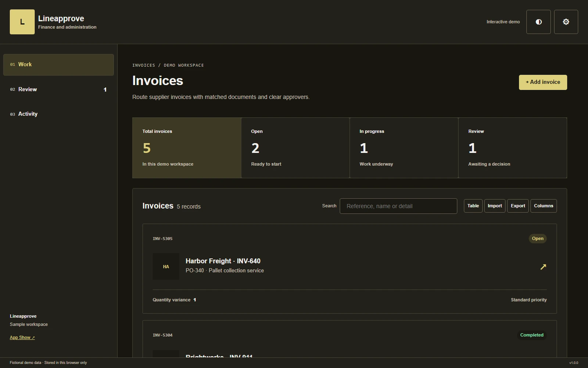Screen dimensions: 588x368
Task: Click the Open status badge on INV-5305
Action: pos(538,238)
